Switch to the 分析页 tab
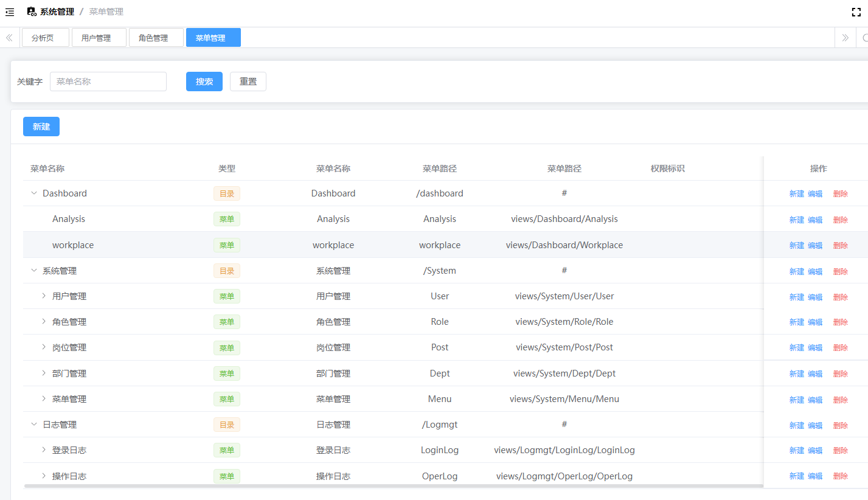868x500 pixels. point(46,38)
